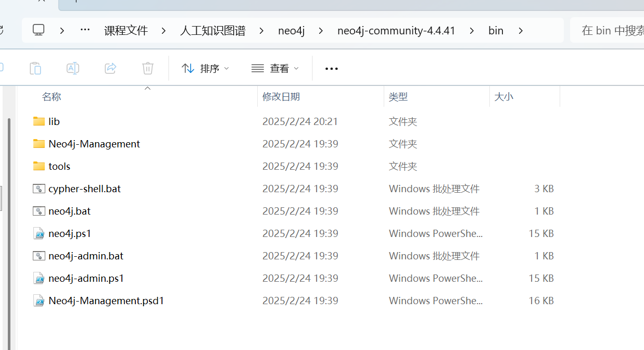Click the neo4j-admin.bat file icon
Screen dimensions: 644x350
coord(39,256)
